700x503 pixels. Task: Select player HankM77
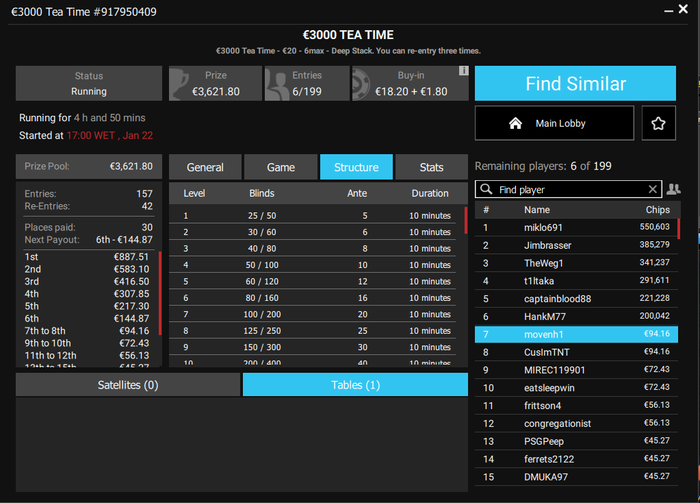click(576, 316)
